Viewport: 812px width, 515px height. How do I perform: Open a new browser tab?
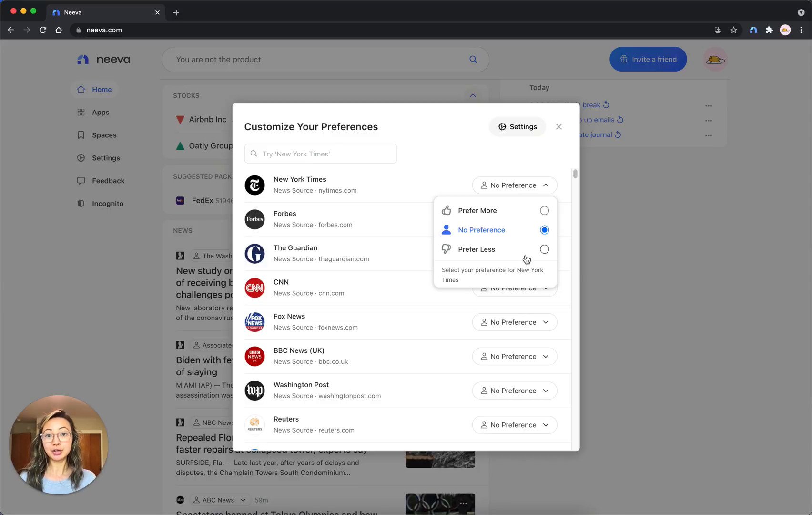click(x=176, y=12)
